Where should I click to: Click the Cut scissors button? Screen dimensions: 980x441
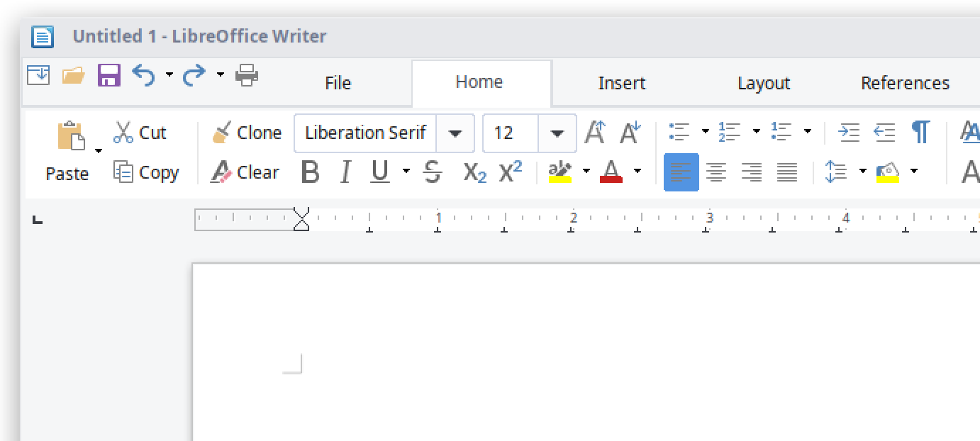(140, 133)
